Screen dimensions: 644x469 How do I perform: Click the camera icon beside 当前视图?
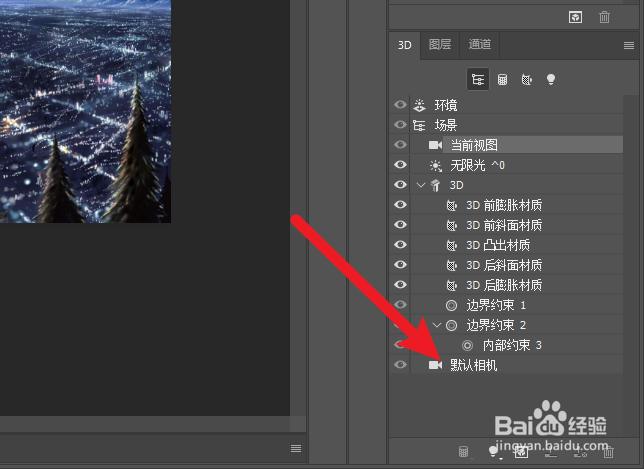435,145
